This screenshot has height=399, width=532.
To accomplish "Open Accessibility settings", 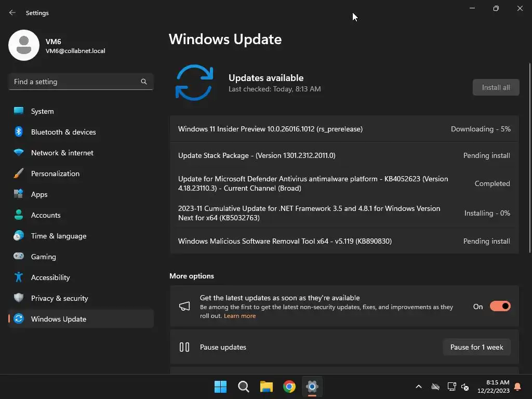I will coord(81,277).
